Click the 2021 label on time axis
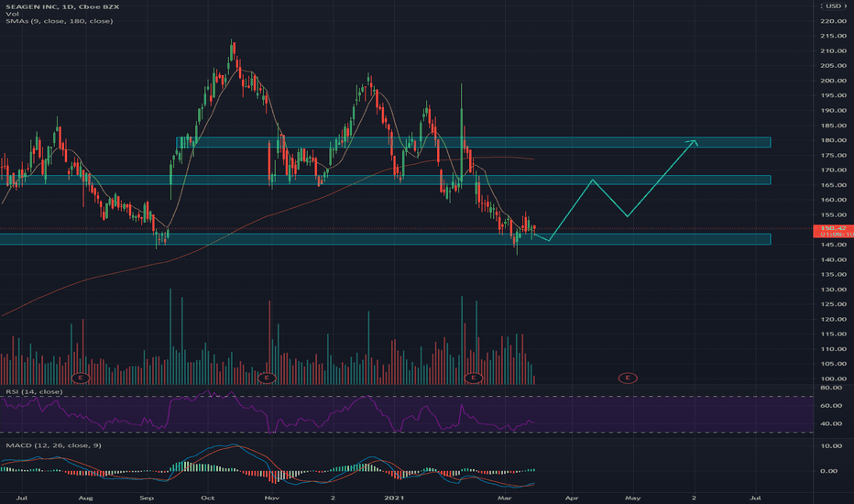Screen dimensions: 854x504 pyautogui.click(x=394, y=498)
